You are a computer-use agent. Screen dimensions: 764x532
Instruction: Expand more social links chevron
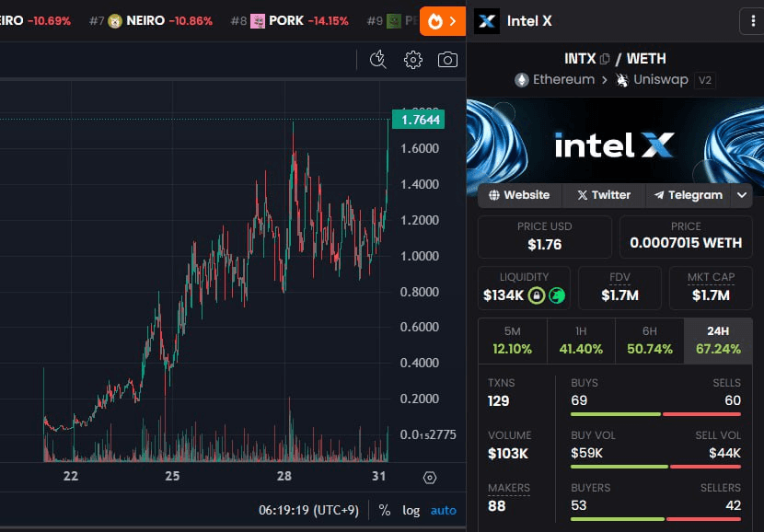click(742, 195)
